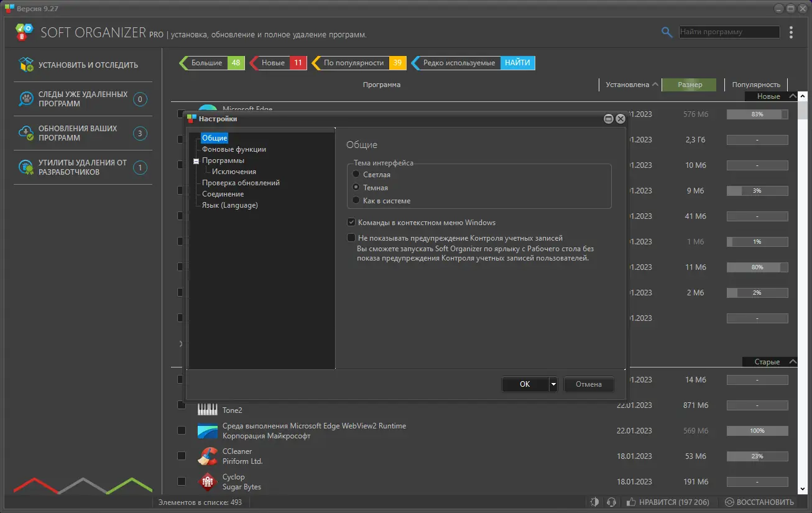Click the box icon beside 'Установить и отследить'

(x=26, y=65)
